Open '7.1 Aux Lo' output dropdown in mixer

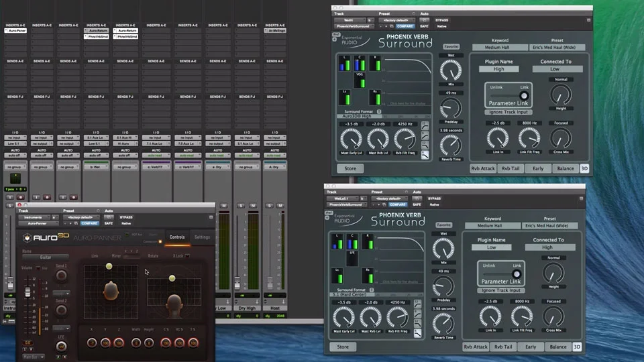click(x=156, y=143)
